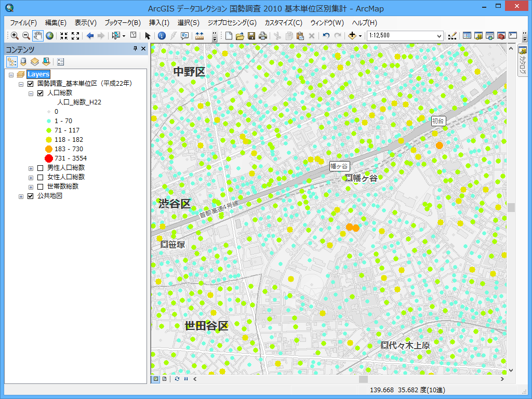Expand the 女性人口総数 layer
The height and width of the screenshot is (399, 532).
coord(31,178)
